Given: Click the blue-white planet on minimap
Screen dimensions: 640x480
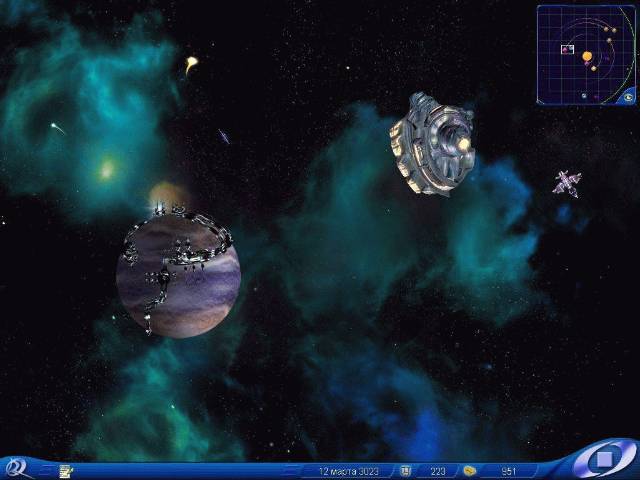Looking at the screenshot, I should (584, 96).
